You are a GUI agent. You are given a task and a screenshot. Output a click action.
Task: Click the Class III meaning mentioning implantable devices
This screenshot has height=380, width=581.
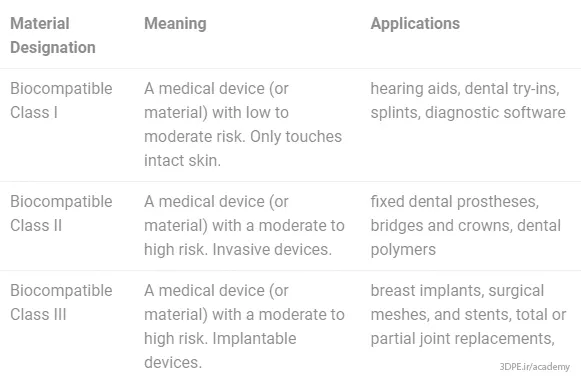click(x=245, y=326)
